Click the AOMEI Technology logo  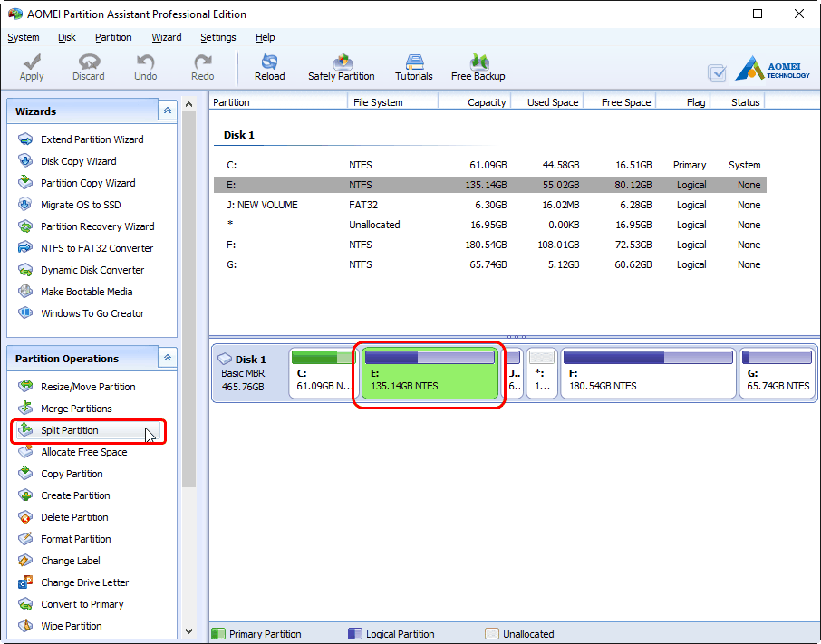pos(772,68)
